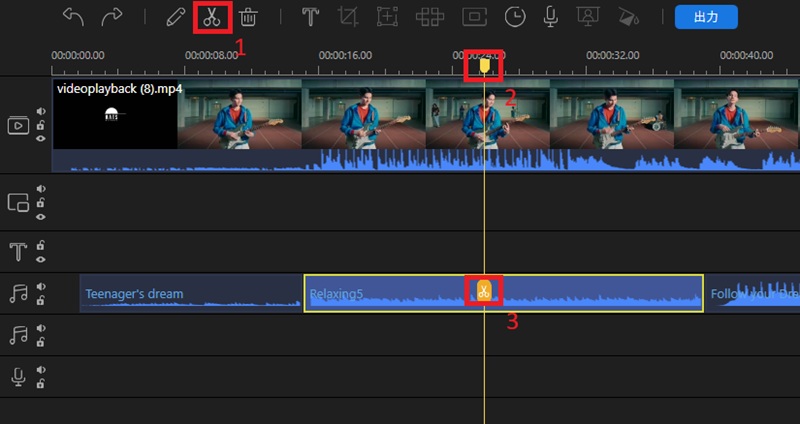The image size is (800, 424).
Task: Select the first music track icon
Action: pos(18,294)
